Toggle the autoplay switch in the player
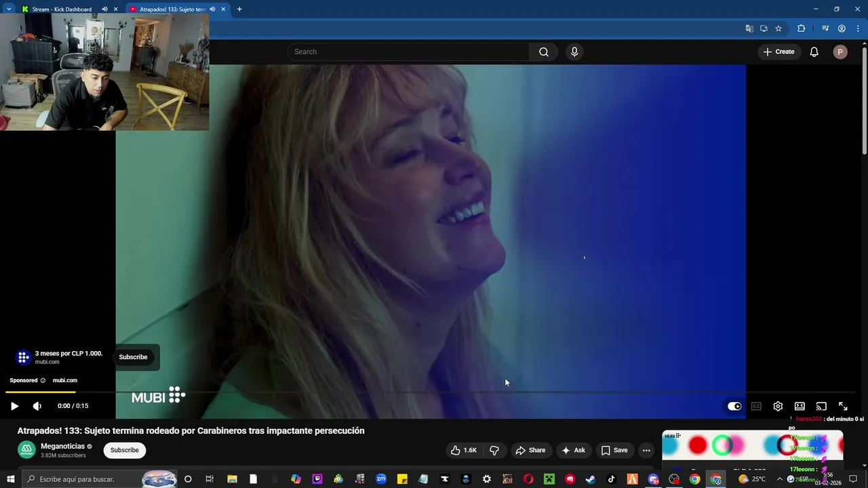 click(x=734, y=406)
